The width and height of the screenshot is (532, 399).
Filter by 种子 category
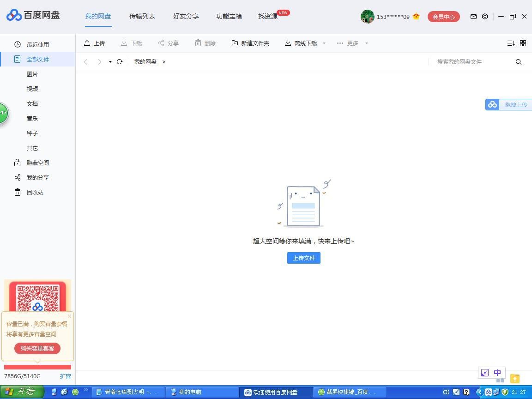click(x=32, y=133)
